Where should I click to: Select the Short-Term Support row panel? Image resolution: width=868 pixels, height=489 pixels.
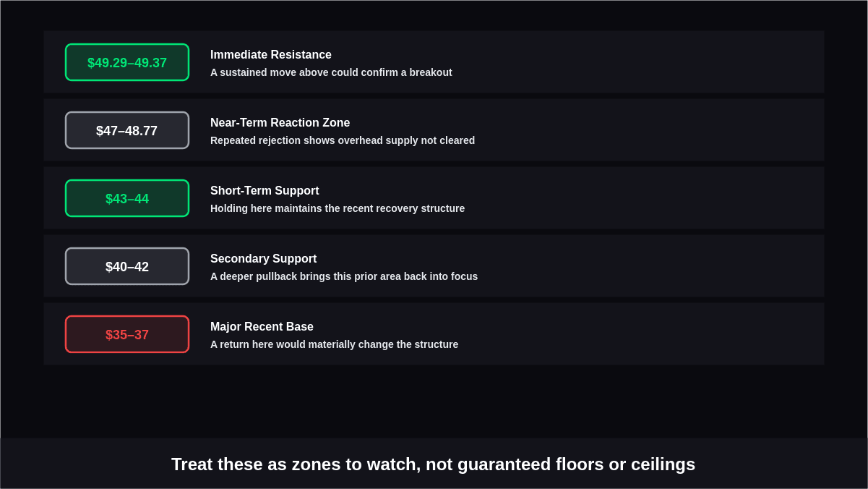434,197
